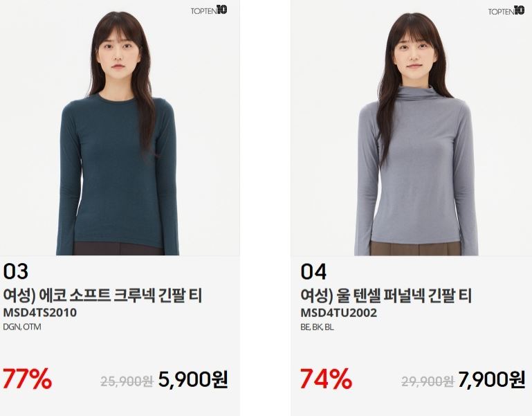Click the 5,900원 sale price
Screen dimensions: 532x416
(x=193, y=380)
